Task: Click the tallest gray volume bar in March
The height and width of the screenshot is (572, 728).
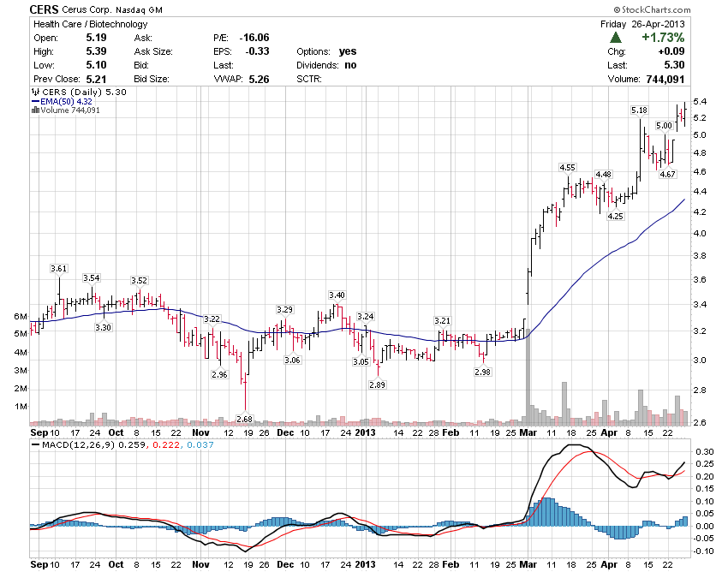Action: point(528,377)
